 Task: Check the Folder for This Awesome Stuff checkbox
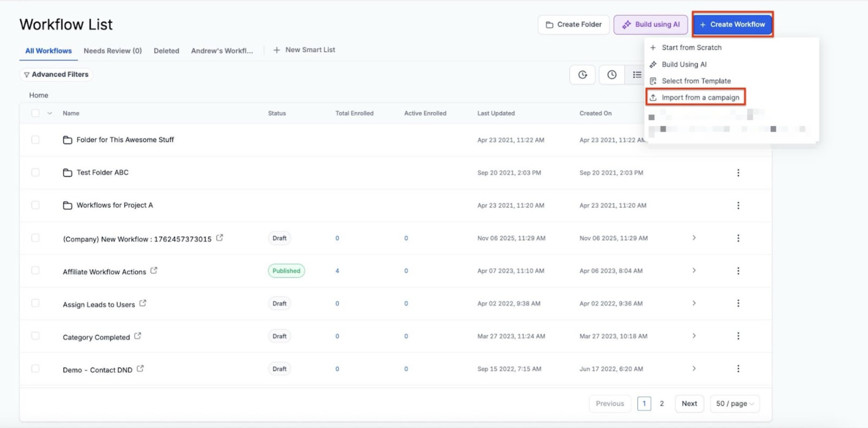[35, 140]
